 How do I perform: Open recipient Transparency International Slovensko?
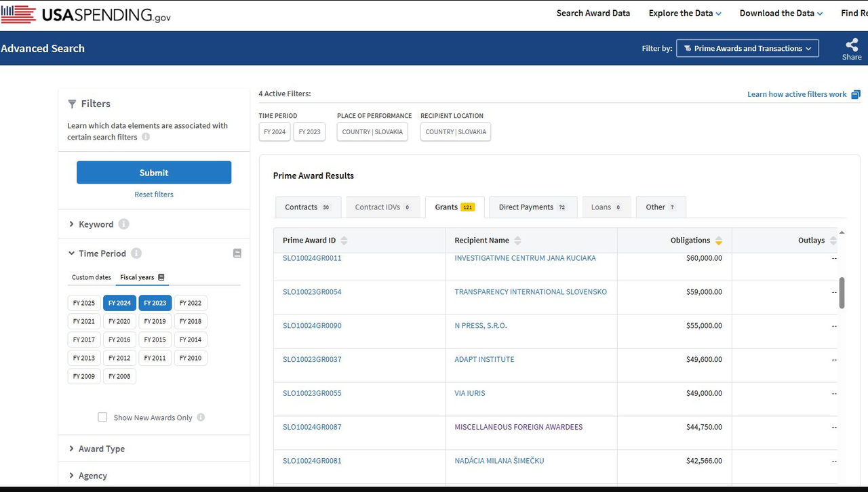(x=531, y=292)
